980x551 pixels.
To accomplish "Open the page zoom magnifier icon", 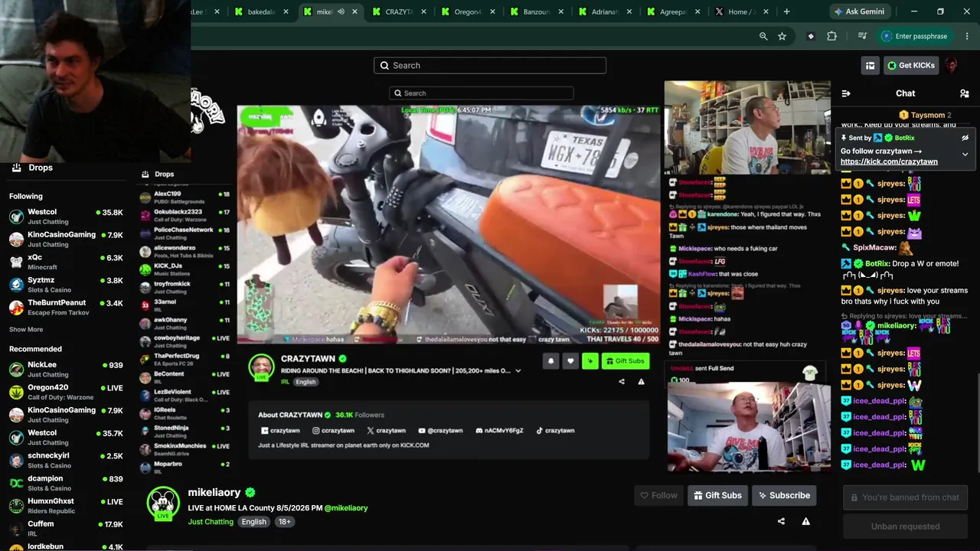I will [763, 36].
